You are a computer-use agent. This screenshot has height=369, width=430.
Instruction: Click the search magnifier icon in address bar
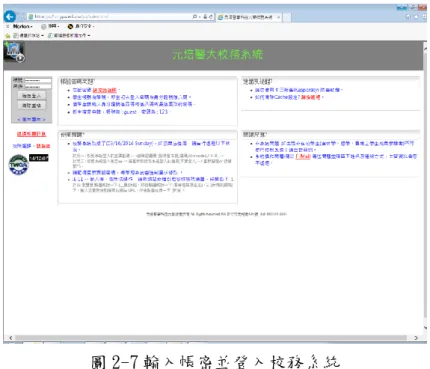pos(195,17)
